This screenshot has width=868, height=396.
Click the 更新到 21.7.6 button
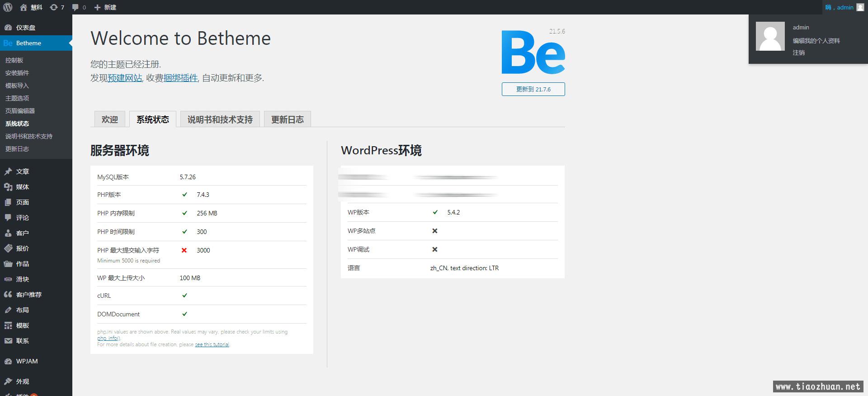(533, 89)
